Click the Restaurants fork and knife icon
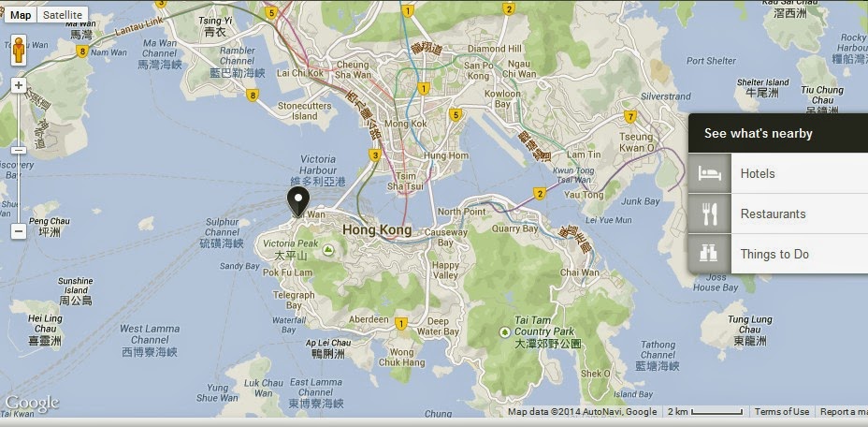Screen dimensions: 868x427 coord(710,214)
